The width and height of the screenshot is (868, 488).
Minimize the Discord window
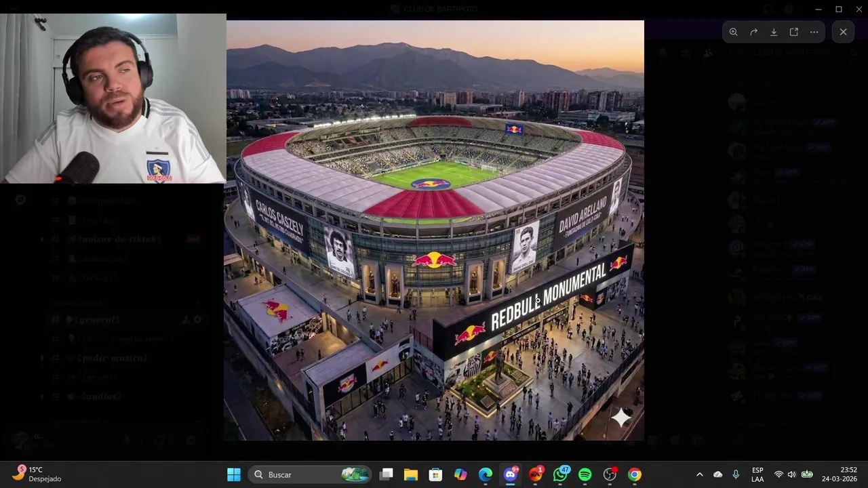(819, 9)
